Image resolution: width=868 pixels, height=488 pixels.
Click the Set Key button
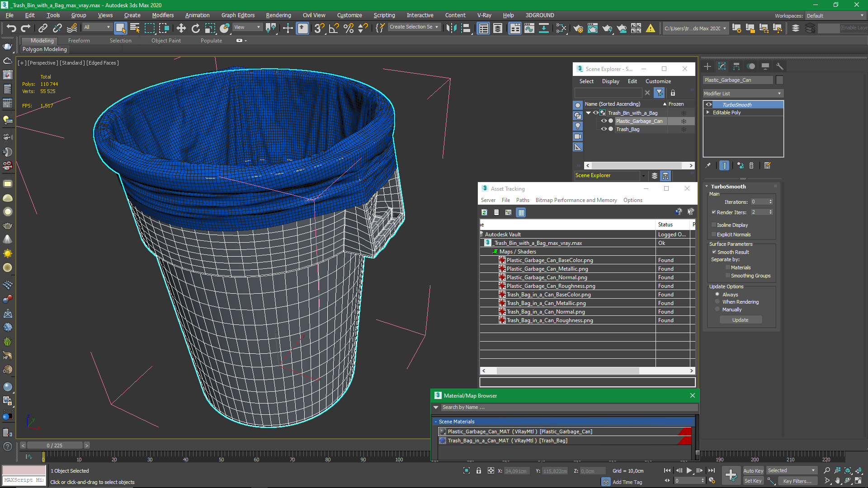tap(753, 481)
